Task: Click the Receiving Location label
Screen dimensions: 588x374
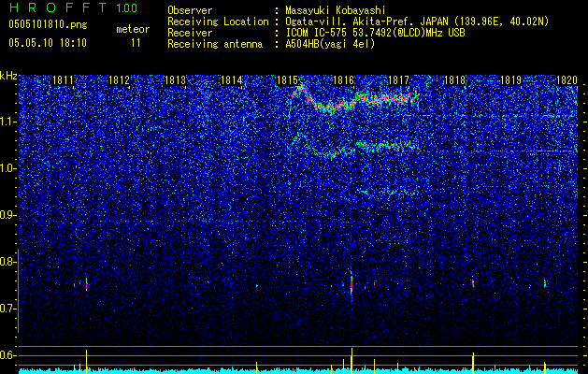Action: click(x=218, y=22)
